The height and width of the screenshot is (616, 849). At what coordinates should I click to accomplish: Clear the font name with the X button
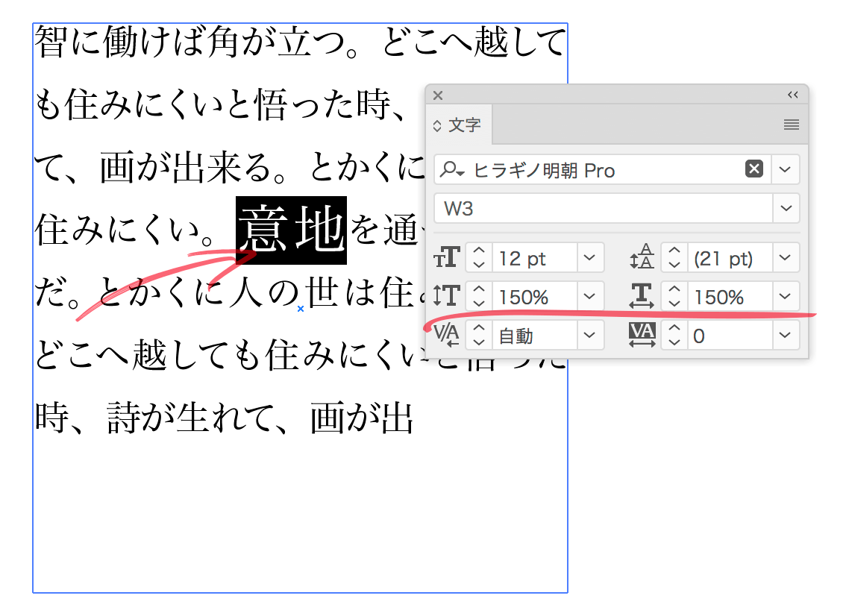(754, 169)
